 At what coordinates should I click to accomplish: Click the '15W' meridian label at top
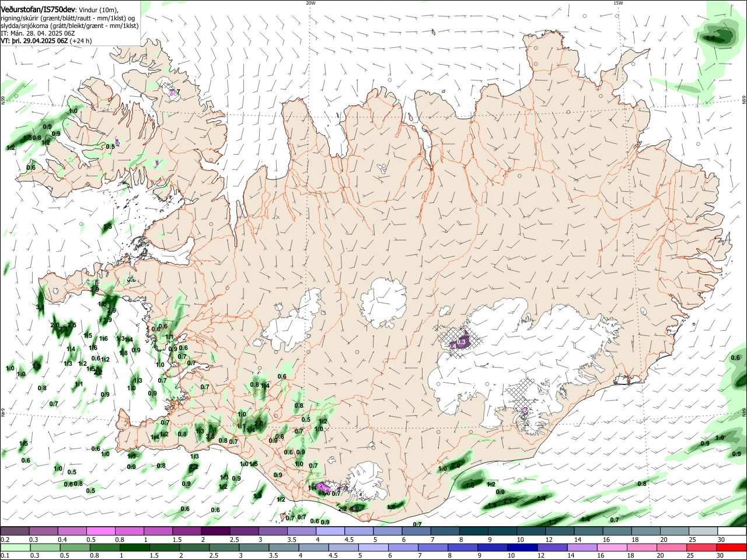(618, 3)
